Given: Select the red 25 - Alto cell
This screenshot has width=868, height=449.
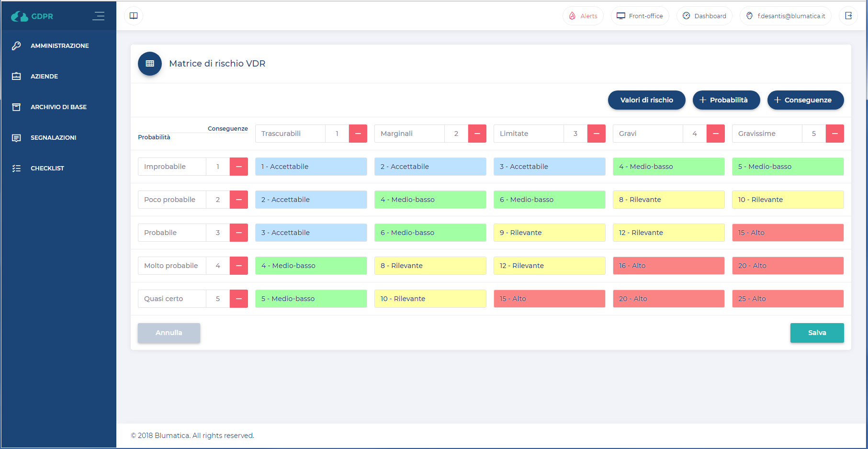Looking at the screenshot, I should pos(788,299).
